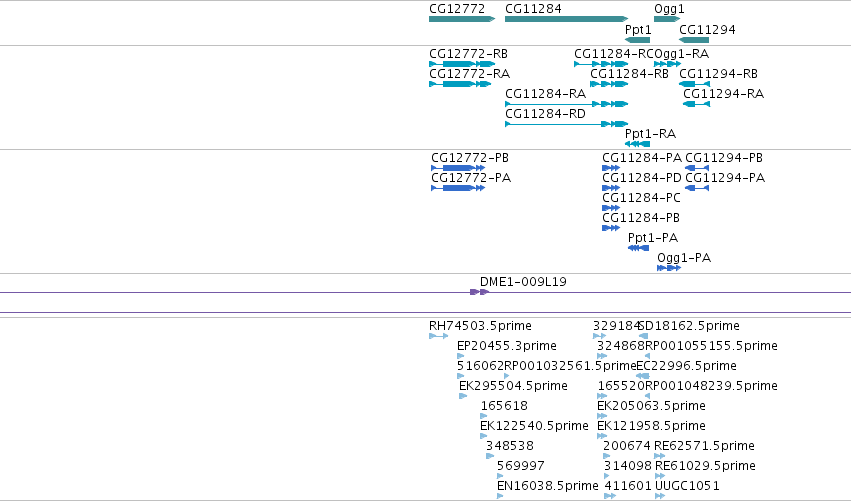Click protein CG11284-PB

coord(611,229)
